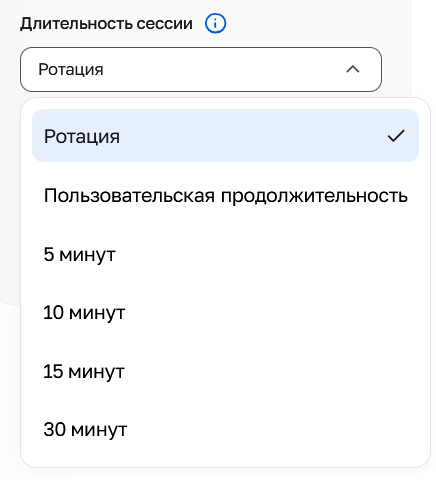
Task: Click the info icon beside Длительность сессии
Action: coord(215,24)
